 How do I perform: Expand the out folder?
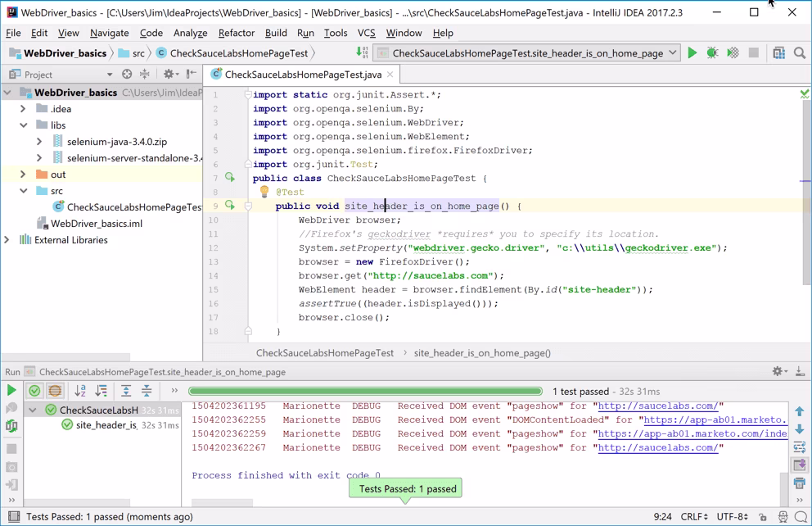[x=23, y=175]
